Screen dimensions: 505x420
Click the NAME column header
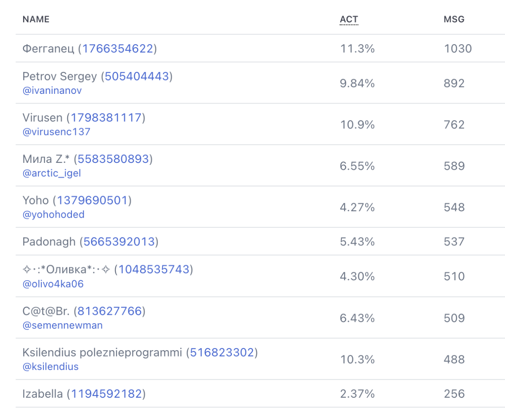point(36,19)
